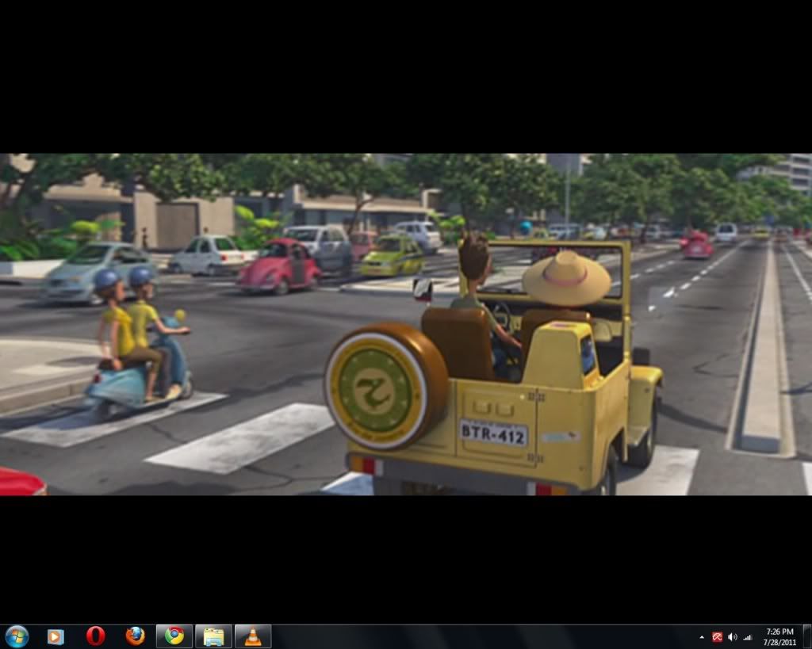This screenshot has width=812, height=649.
Task: Click the 7/28/2011 date in the tray
Action: 779,642
